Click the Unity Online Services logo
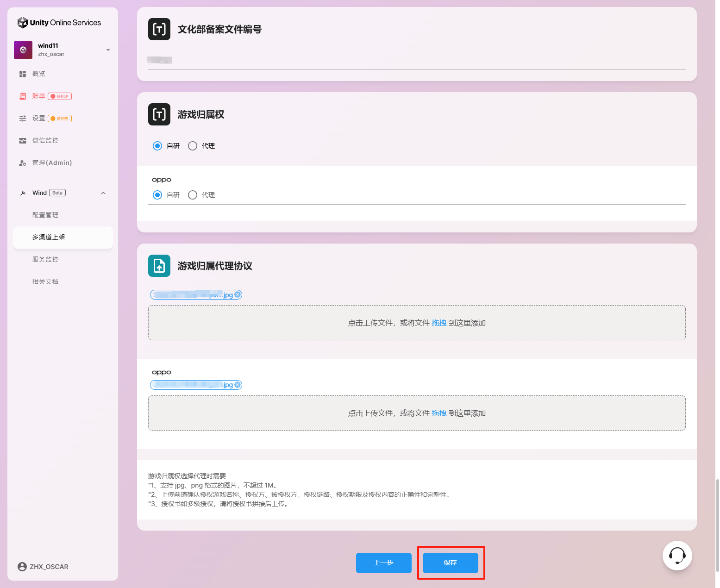The image size is (720, 588). [x=59, y=22]
